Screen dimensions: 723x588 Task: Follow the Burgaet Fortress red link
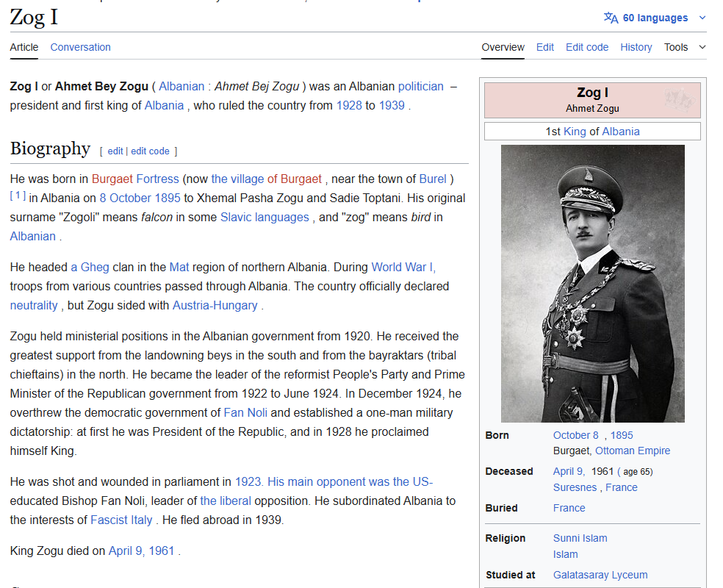click(x=135, y=179)
